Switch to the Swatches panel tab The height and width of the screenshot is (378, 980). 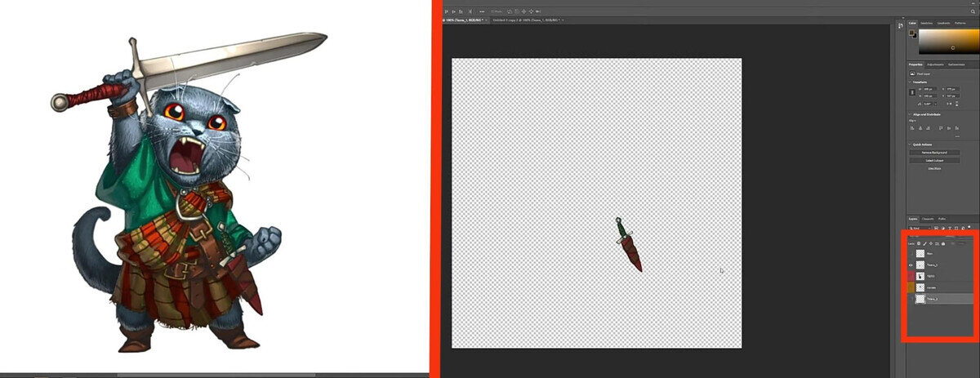(926, 23)
